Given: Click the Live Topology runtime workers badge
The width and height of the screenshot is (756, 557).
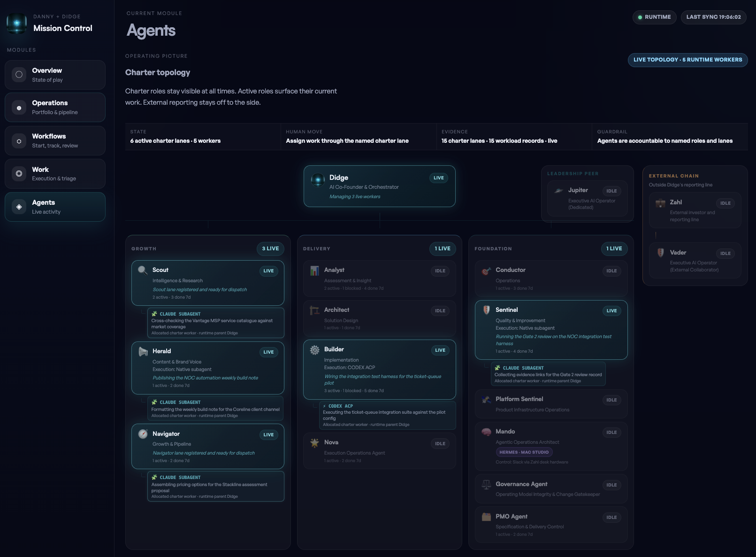Looking at the screenshot, I should tap(687, 60).
